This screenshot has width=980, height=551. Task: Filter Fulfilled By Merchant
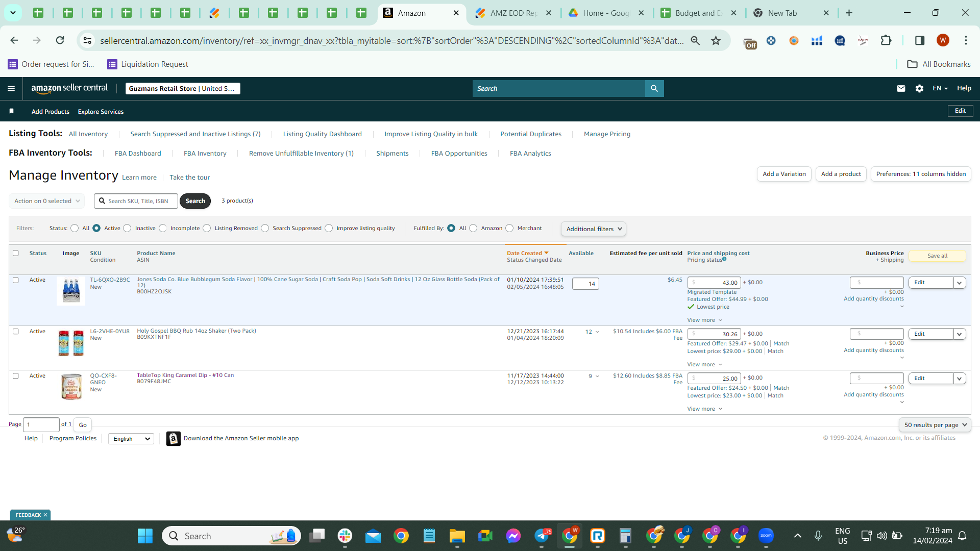(x=509, y=229)
